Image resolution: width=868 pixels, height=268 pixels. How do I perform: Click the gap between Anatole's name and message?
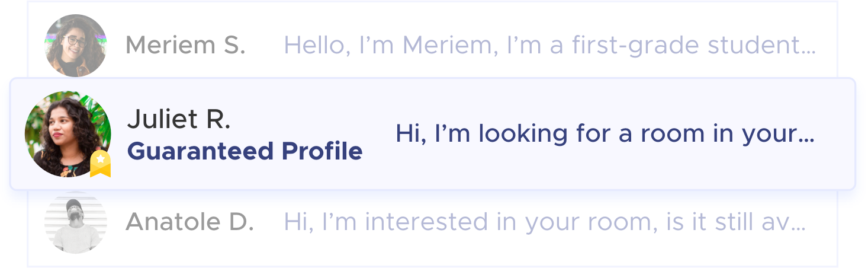coord(269,222)
